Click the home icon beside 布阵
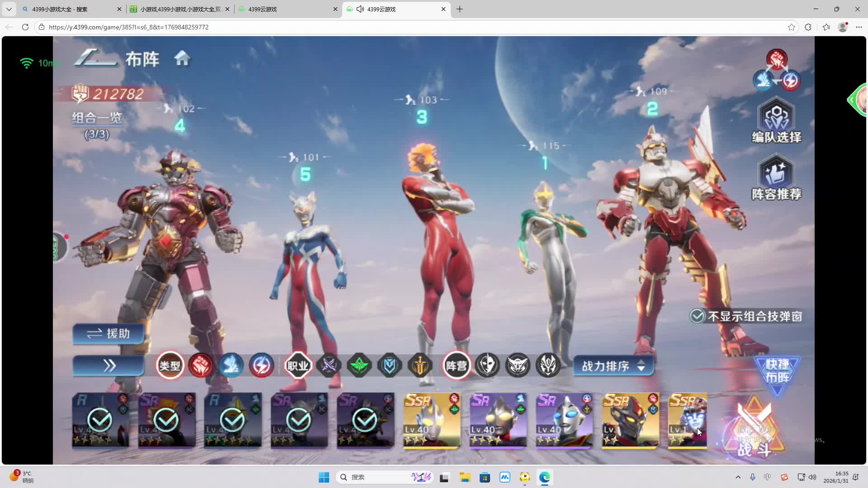The height and width of the screenshot is (488, 868). click(x=182, y=58)
